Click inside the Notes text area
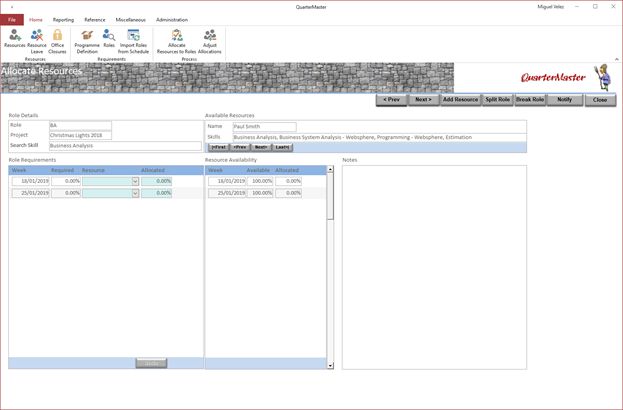This screenshot has height=410, width=623. 434,267
